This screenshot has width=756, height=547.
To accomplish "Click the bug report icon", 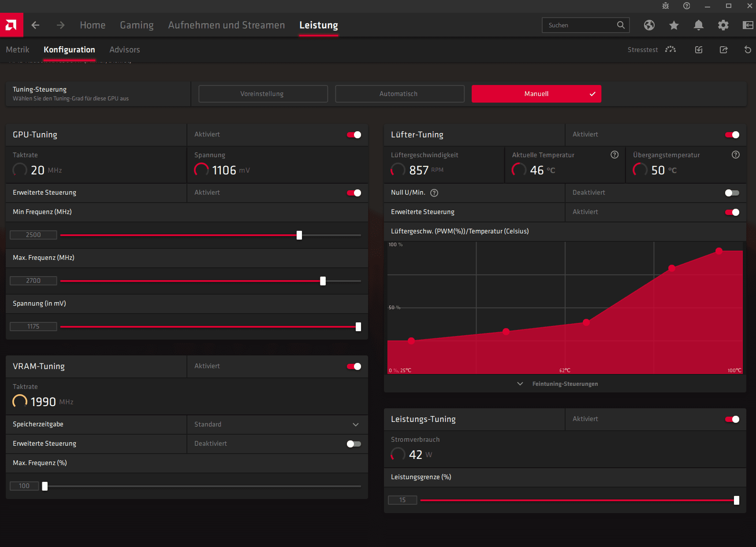I will (x=666, y=6).
